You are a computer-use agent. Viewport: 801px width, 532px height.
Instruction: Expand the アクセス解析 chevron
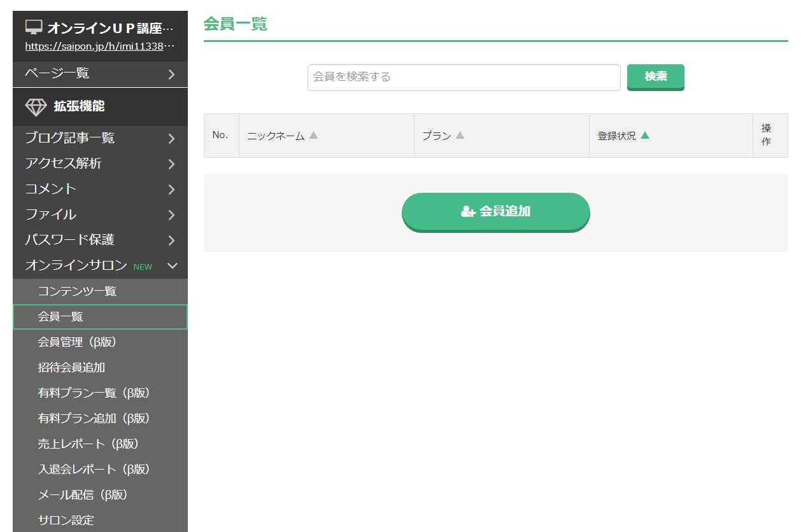click(171, 164)
